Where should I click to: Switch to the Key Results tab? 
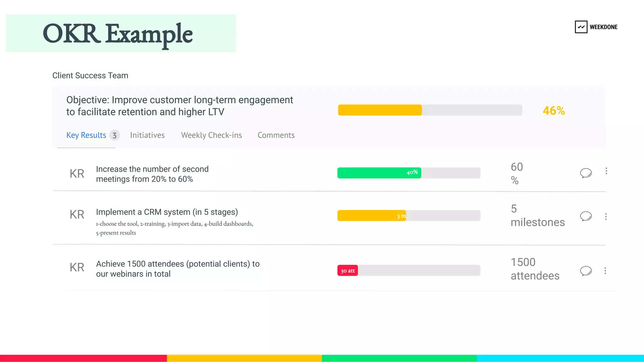pyautogui.click(x=86, y=135)
